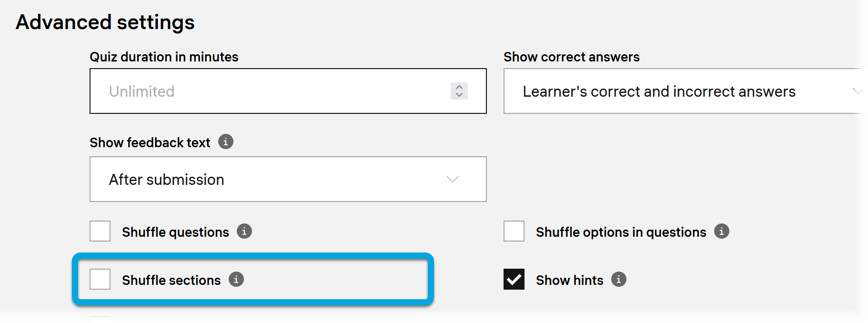
Task: Click the Show hints label text
Action: point(569,281)
